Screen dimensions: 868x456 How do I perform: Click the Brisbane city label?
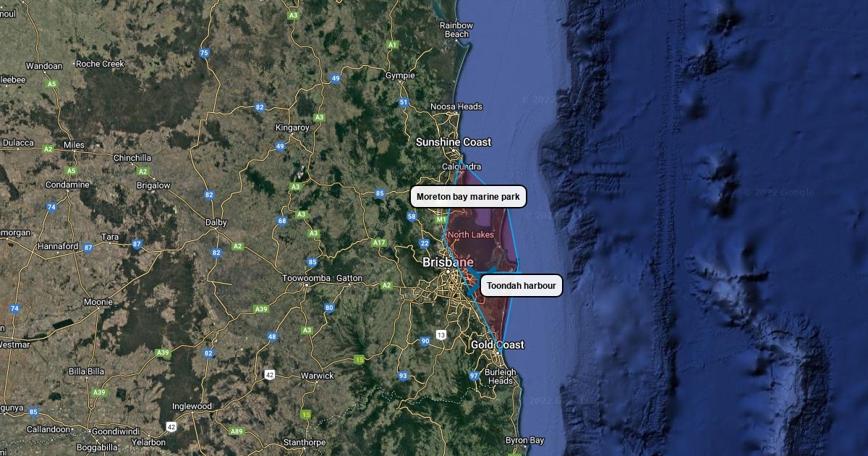click(x=448, y=262)
